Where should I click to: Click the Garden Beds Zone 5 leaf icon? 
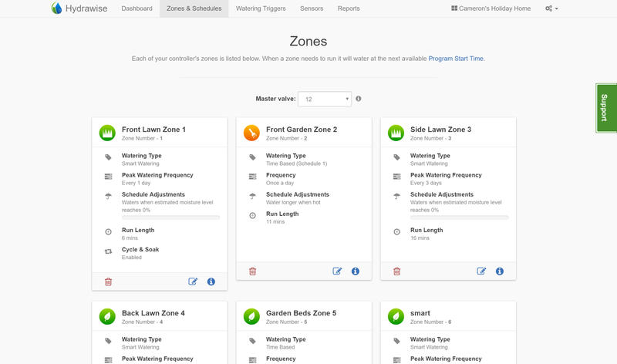[x=251, y=316]
